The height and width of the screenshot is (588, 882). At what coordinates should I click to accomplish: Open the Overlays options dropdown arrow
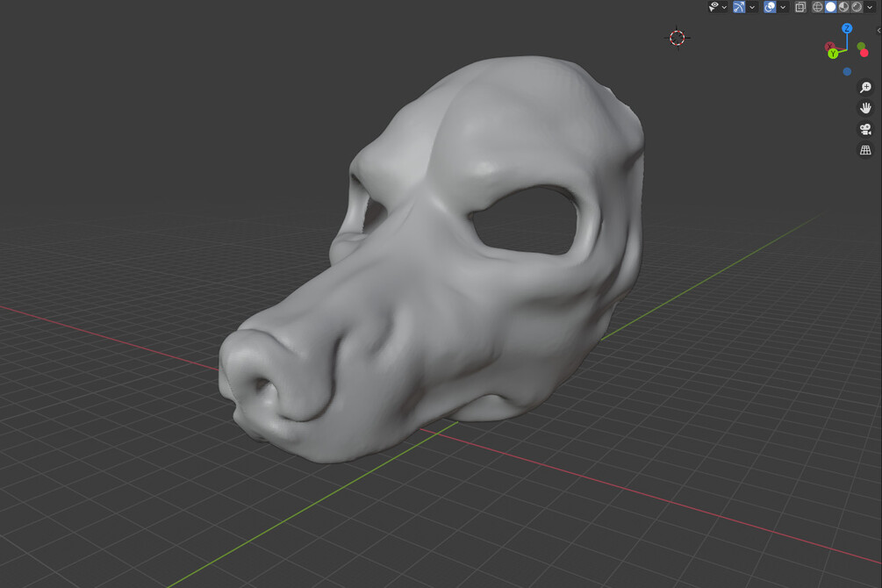783,7
